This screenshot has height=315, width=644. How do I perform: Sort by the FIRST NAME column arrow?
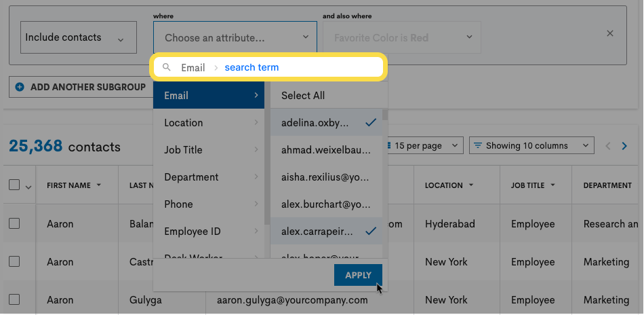[98, 185]
